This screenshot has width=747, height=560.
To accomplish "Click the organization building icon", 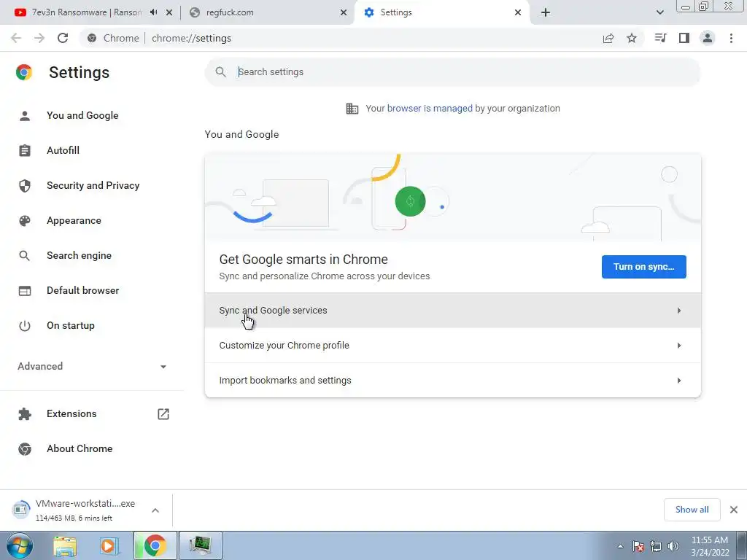I will 352,109.
